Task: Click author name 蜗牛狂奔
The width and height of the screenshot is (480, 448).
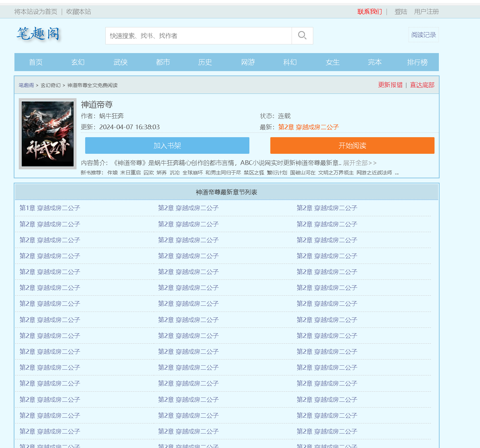Action: click(x=112, y=116)
